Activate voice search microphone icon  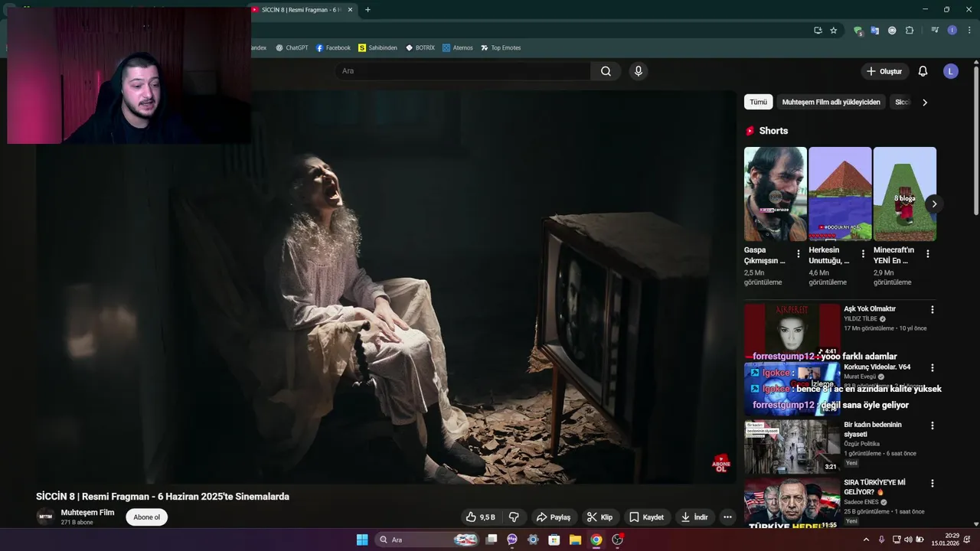click(638, 71)
